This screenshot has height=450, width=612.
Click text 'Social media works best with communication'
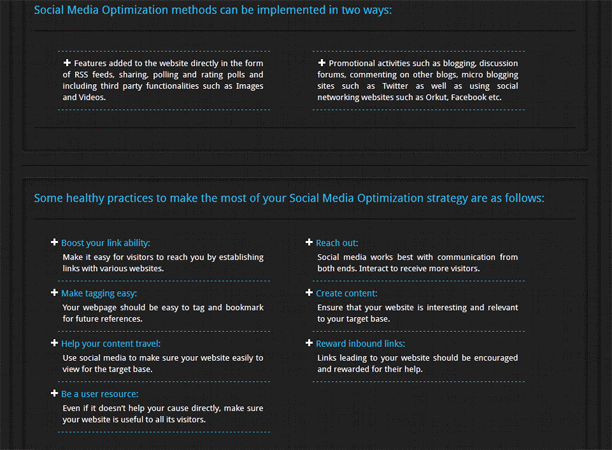(x=417, y=263)
